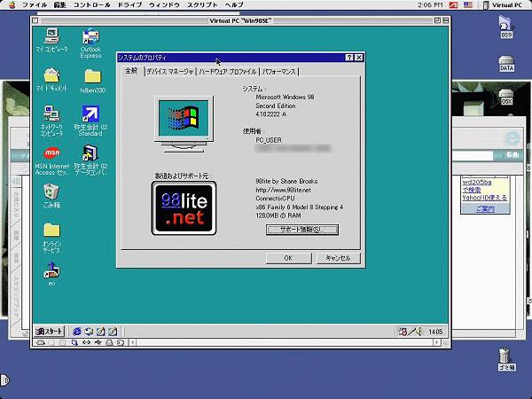Screen dimensions: 532x399
Task: Click the View Channels Quick Launch icon
Action: pos(113,331)
